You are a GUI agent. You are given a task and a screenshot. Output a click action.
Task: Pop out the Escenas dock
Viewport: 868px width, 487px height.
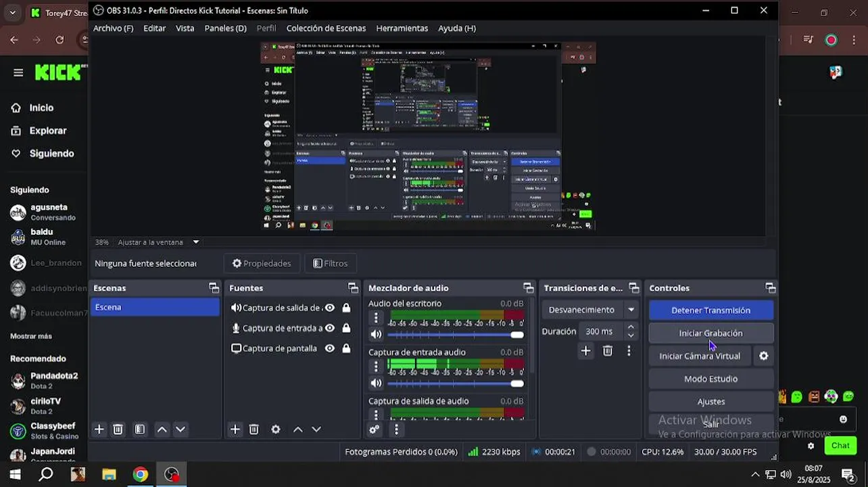tap(214, 288)
